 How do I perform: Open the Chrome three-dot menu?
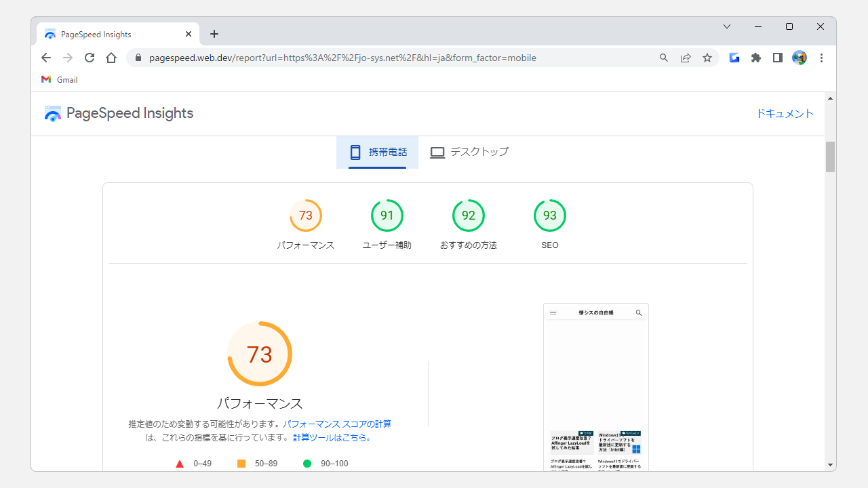821,58
